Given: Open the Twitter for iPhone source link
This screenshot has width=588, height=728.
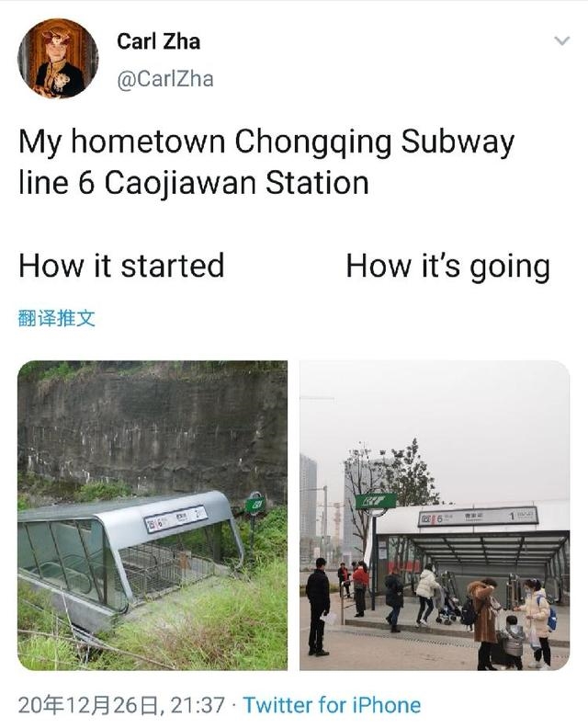Looking at the screenshot, I should 333,705.
